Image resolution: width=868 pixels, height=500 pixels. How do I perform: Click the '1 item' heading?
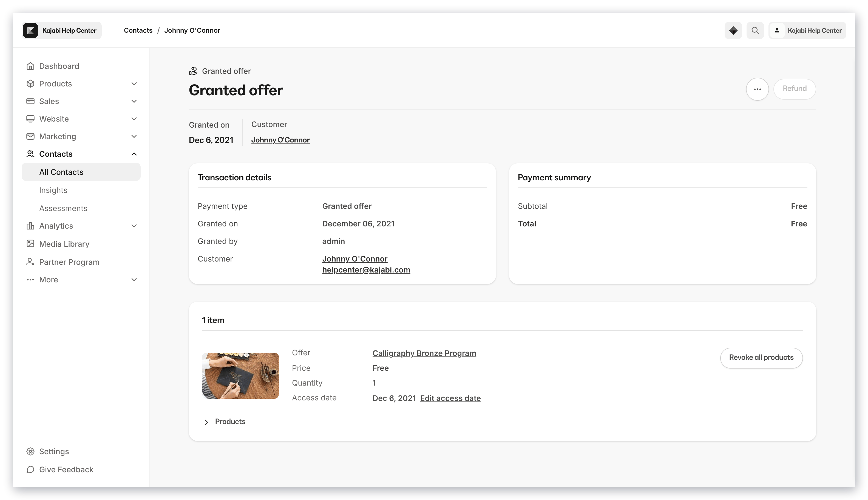pos(213,320)
